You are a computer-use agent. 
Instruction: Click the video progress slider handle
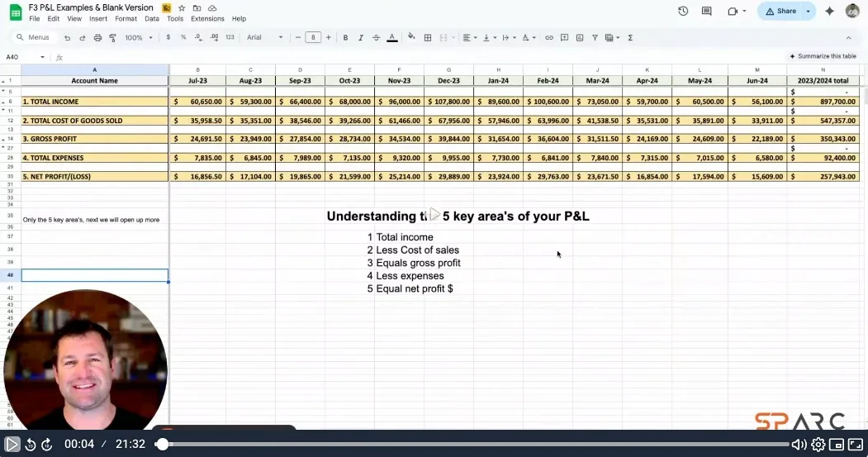[x=162, y=445]
